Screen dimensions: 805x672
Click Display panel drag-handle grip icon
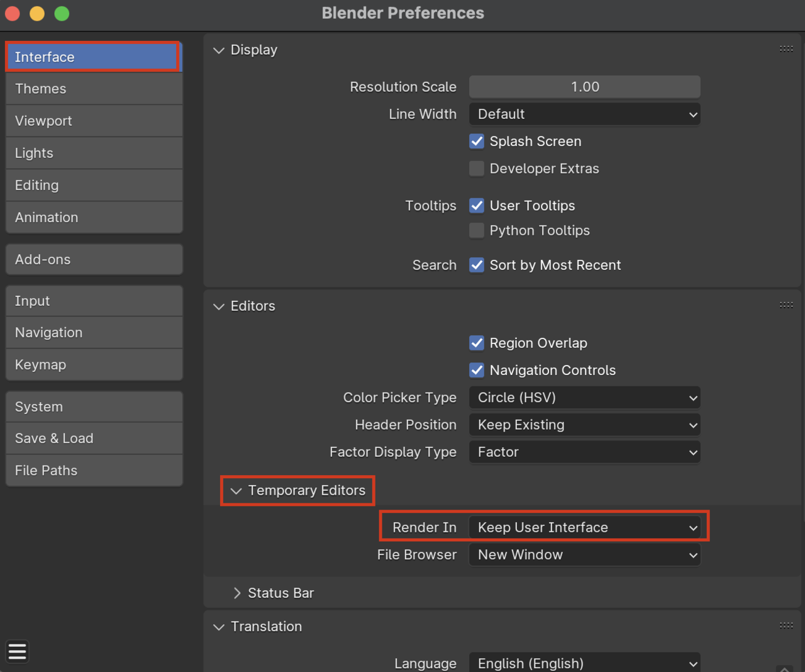pyautogui.click(x=786, y=48)
